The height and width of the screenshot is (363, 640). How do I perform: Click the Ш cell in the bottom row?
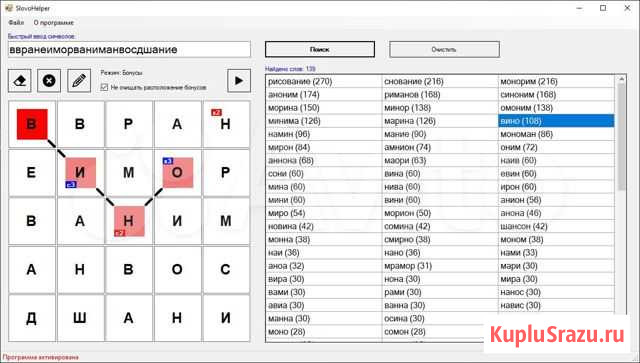[80, 318]
